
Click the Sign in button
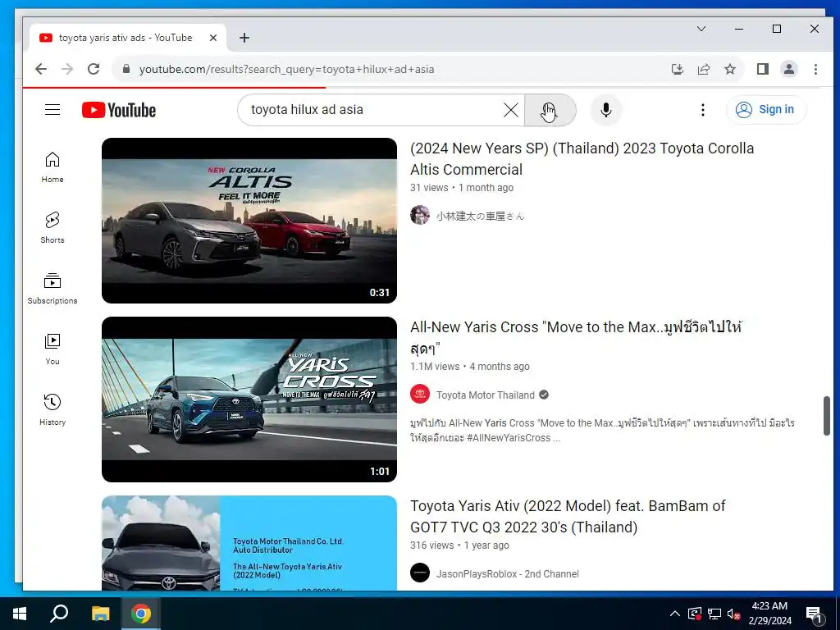pos(765,110)
